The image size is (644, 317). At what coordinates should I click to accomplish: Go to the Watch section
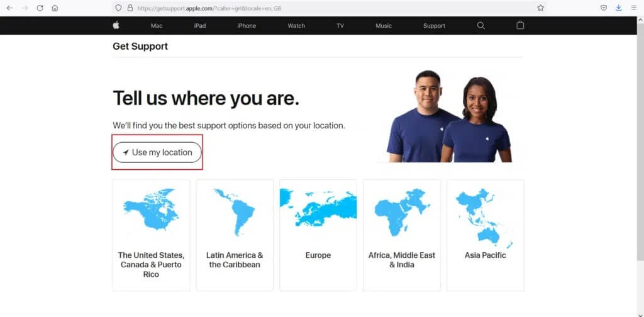click(x=296, y=26)
